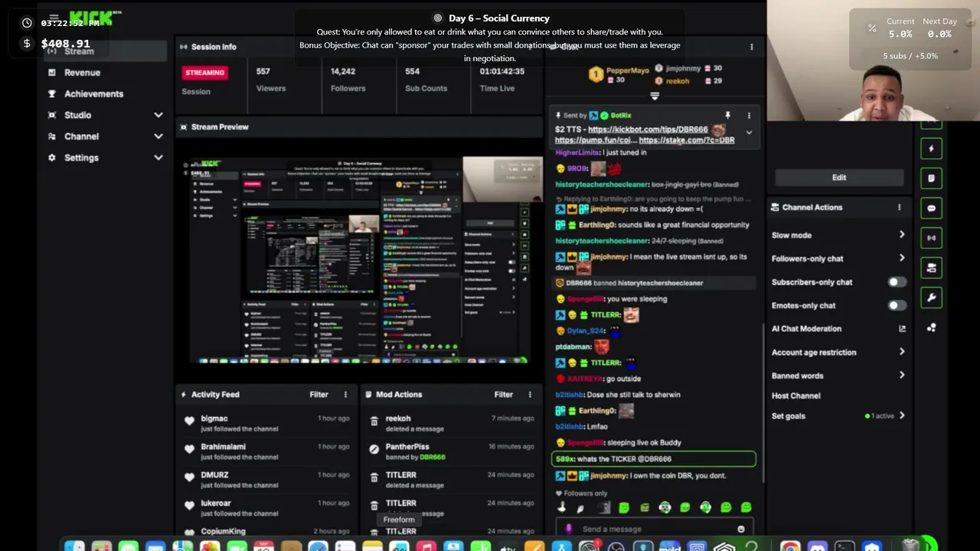
Task: Open pinned message three-dot options
Action: click(749, 116)
